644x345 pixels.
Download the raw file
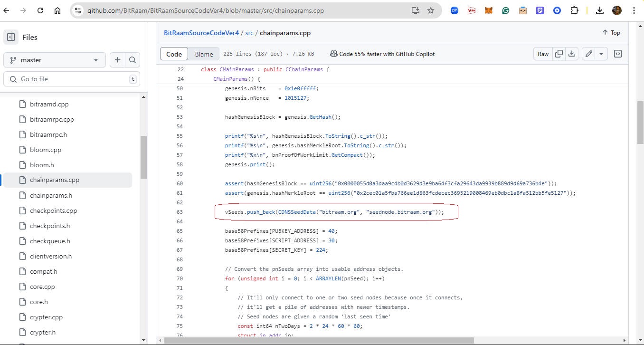572,54
